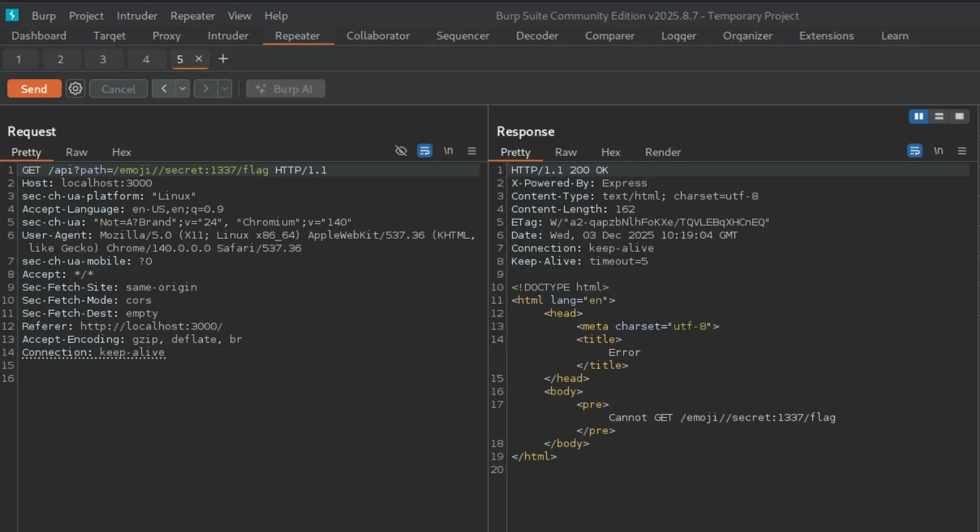
Task: Close Repeater tab 5
Action: pyautogui.click(x=199, y=59)
